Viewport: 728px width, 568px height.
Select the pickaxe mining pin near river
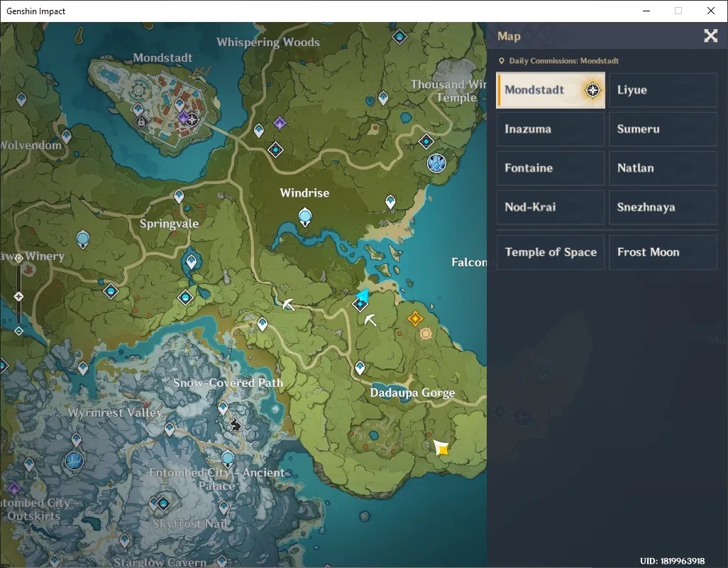(288, 304)
